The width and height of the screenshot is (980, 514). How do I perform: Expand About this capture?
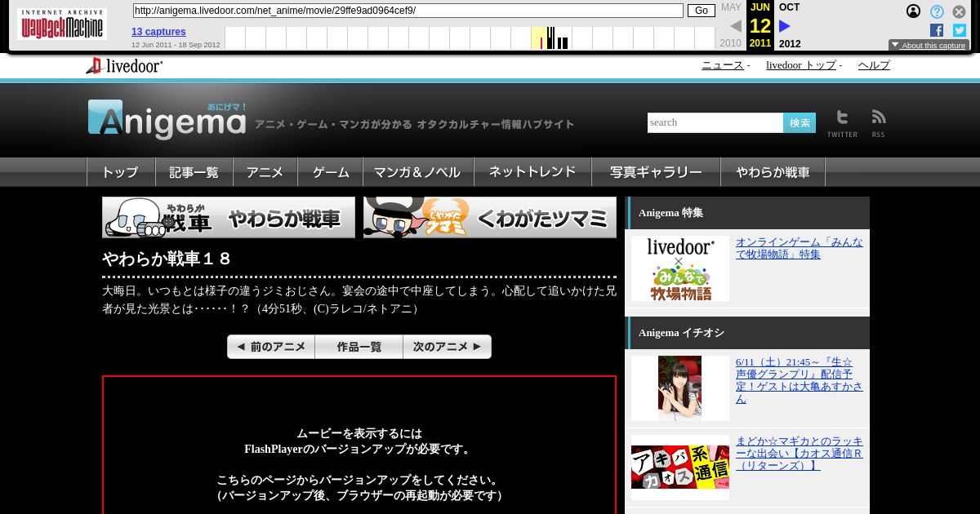(929, 45)
